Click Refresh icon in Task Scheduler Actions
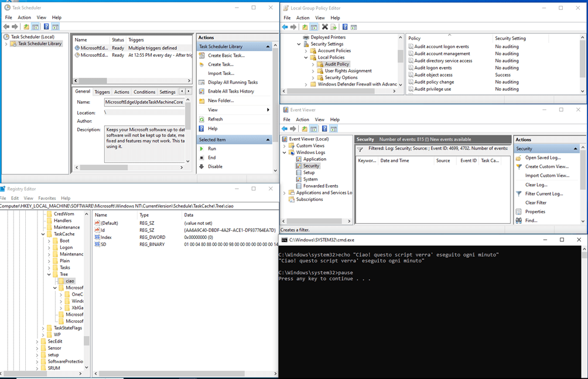This screenshot has width=588, height=379. [x=202, y=119]
